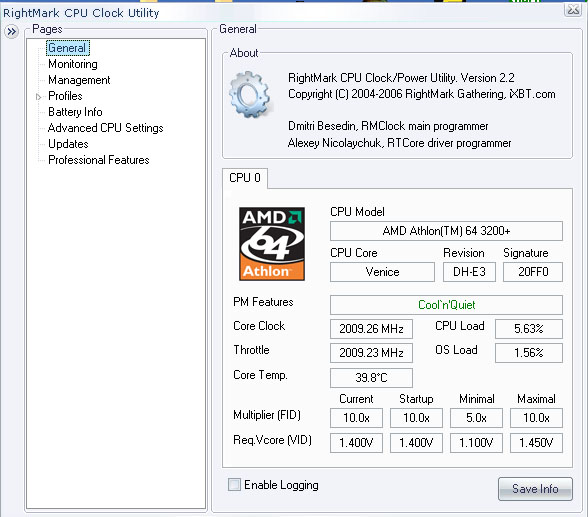Select Profiles in the pages tree
Viewport: 588px width, 517px height.
tap(65, 96)
